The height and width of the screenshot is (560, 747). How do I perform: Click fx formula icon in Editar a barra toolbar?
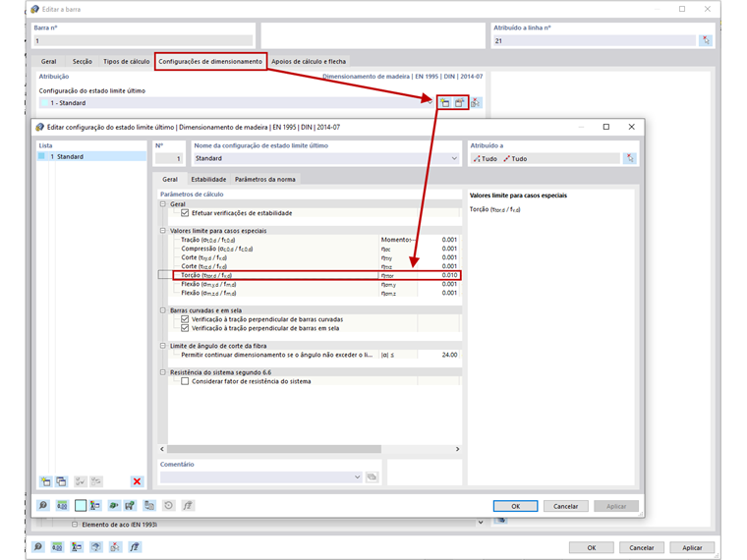pos(135,547)
